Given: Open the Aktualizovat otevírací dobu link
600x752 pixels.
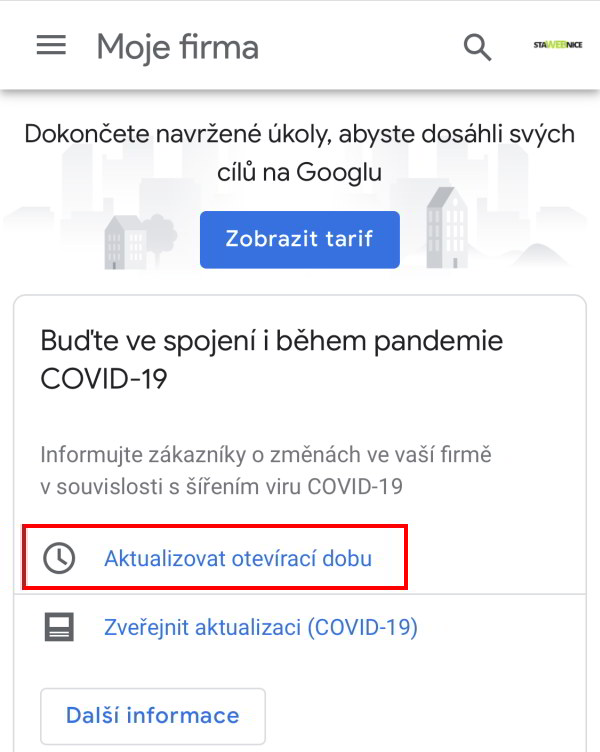Looking at the screenshot, I should pos(238,558).
